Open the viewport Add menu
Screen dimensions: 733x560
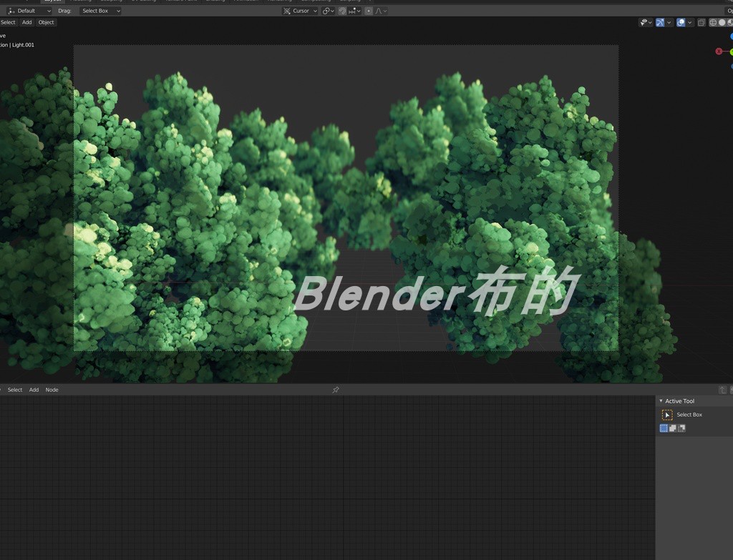point(27,22)
